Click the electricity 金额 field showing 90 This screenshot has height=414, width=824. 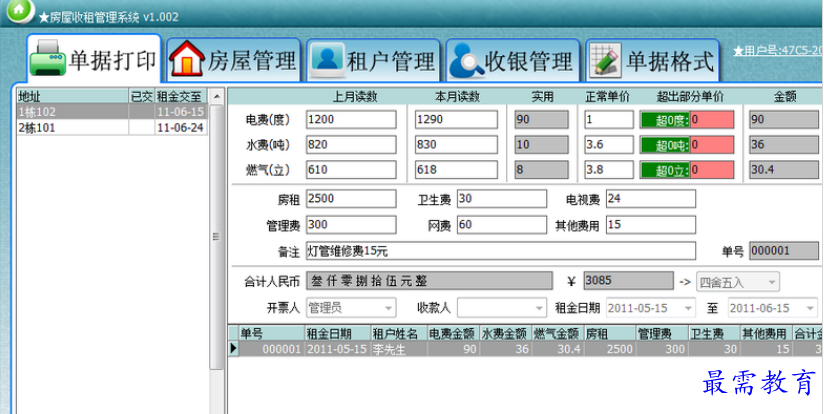click(784, 120)
